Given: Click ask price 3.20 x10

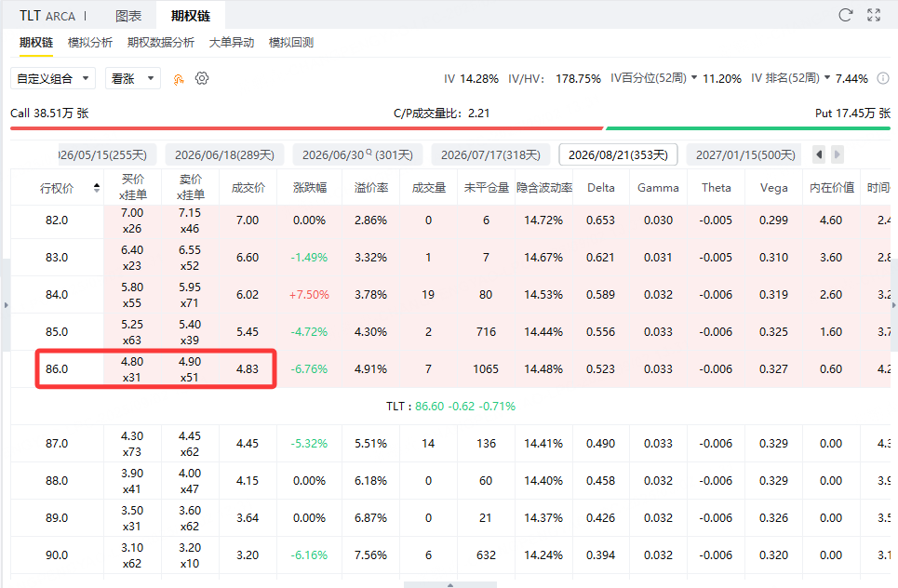Looking at the screenshot, I should pyautogui.click(x=190, y=555).
